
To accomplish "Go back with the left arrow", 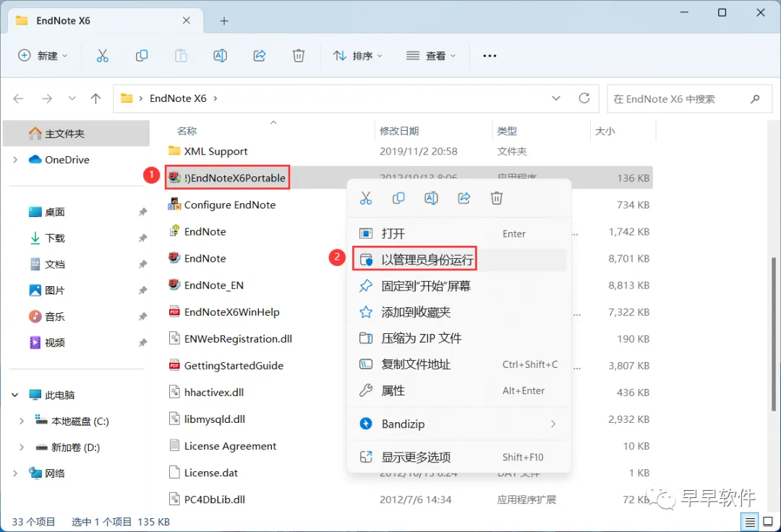I will [x=18, y=98].
